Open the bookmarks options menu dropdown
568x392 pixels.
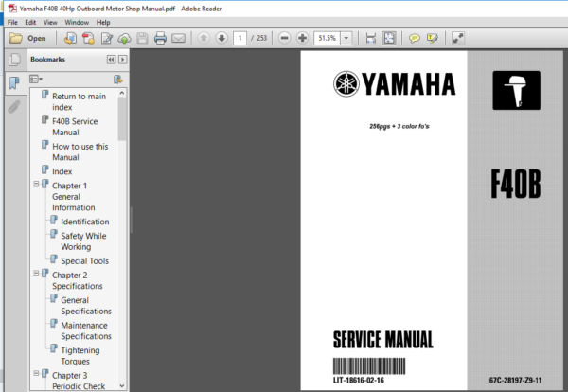[36, 79]
